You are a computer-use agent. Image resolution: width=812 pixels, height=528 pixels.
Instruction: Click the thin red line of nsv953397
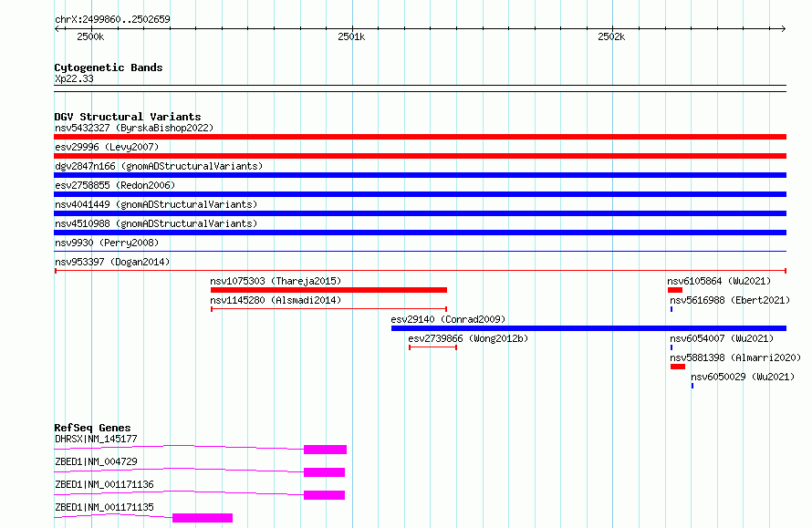click(421, 271)
